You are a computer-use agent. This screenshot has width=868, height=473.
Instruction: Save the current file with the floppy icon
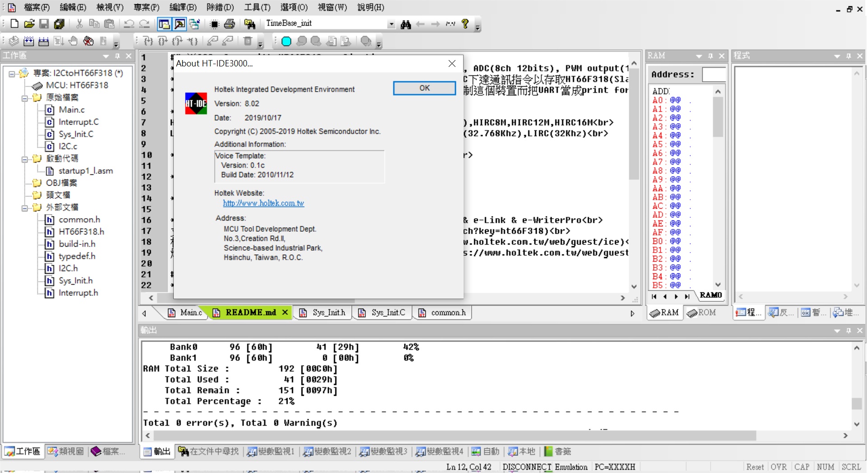coord(44,24)
